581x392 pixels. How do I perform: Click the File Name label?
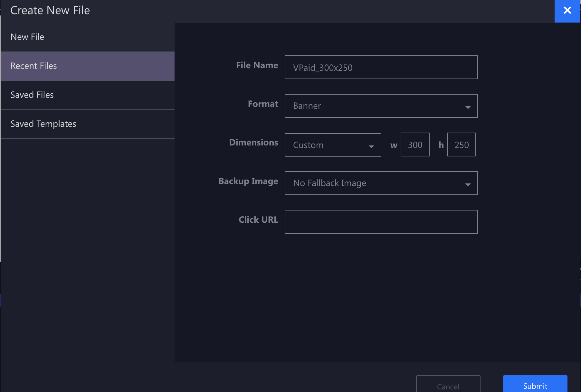point(257,65)
